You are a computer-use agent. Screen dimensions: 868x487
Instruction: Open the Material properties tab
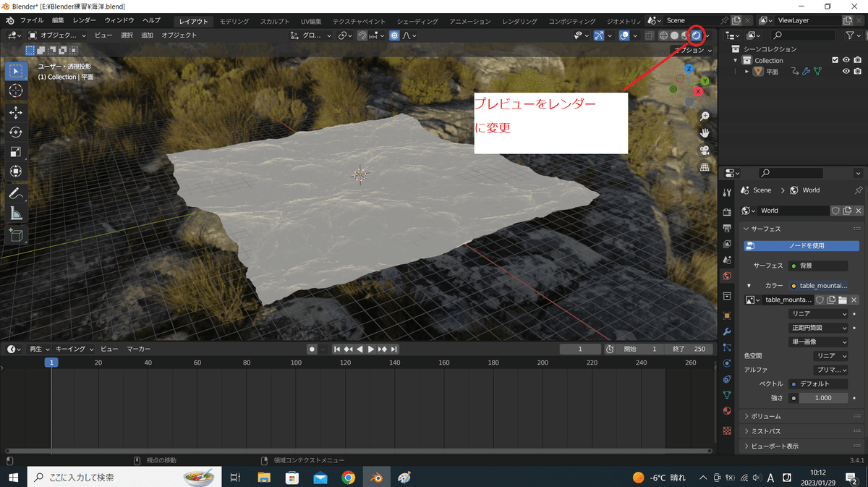(727, 411)
